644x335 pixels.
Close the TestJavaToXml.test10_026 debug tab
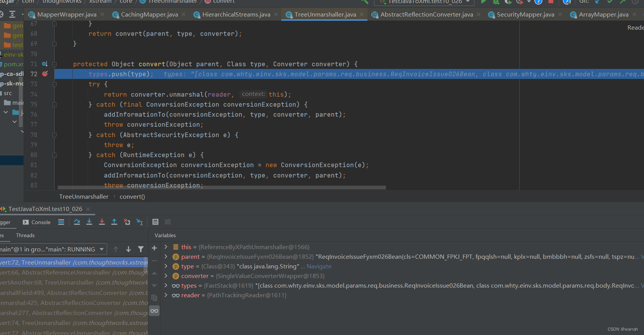click(x=88, y=209)
